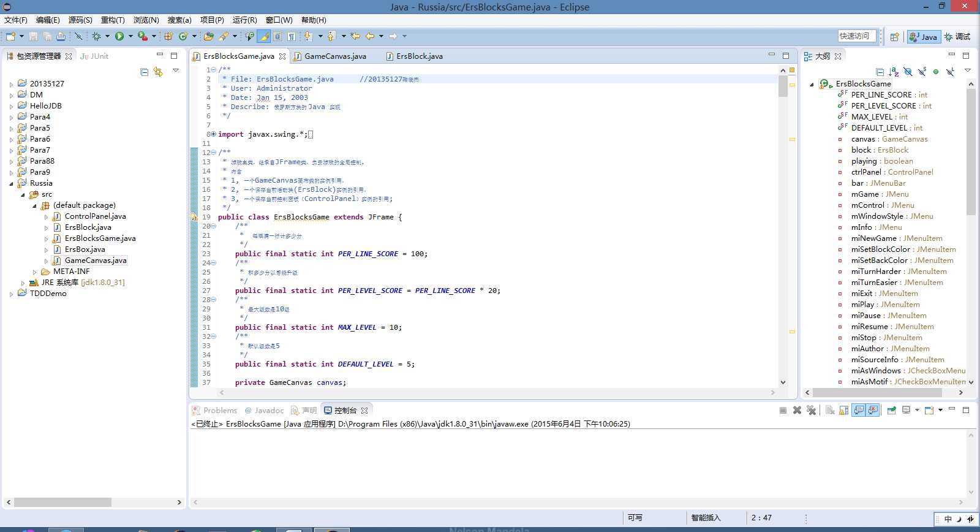Toggle alphabetical Sort in Outline view
The height and width of the screenshot is (532, 980).
894,72
